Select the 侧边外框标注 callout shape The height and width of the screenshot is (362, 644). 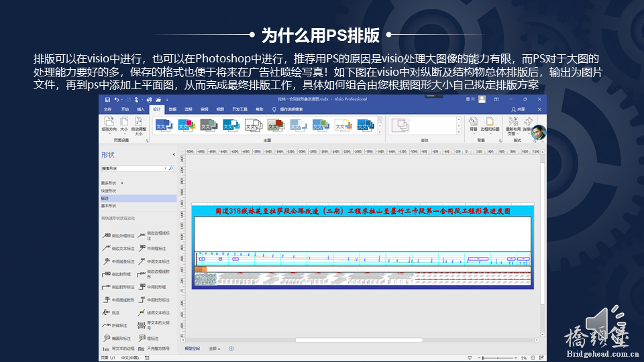pos(118,235)
